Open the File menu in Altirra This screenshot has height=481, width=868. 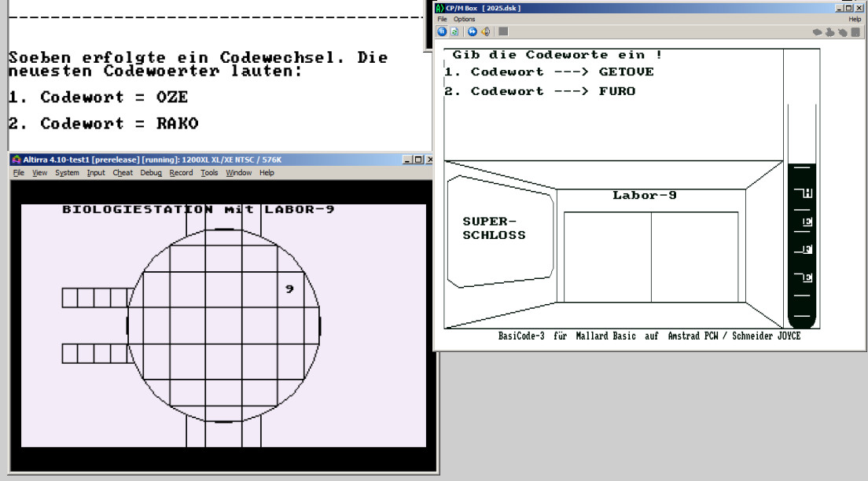coord(19,173)
